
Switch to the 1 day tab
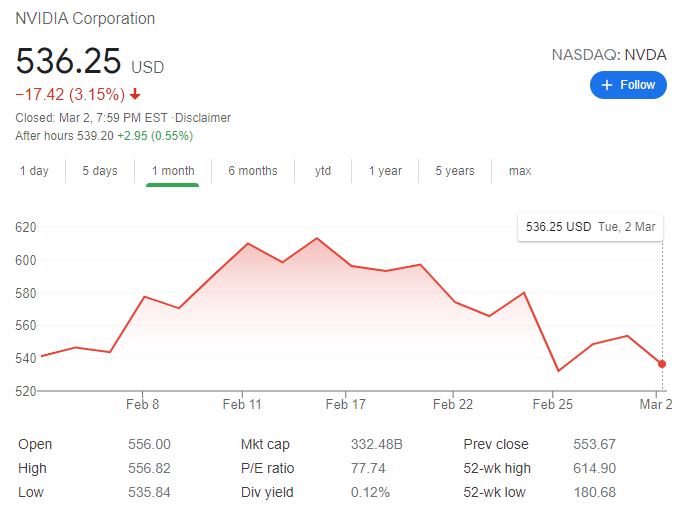coord(34,171)
